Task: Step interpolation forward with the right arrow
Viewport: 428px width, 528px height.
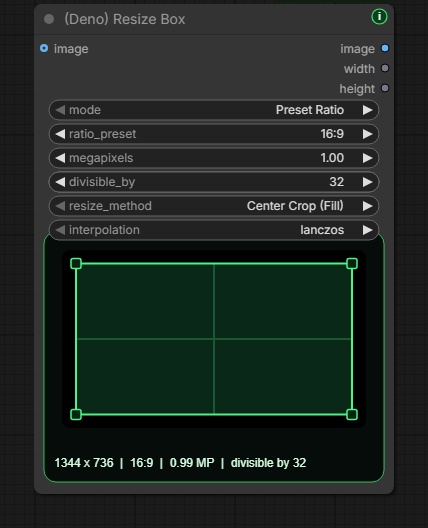Action: [x=368, y=230]
